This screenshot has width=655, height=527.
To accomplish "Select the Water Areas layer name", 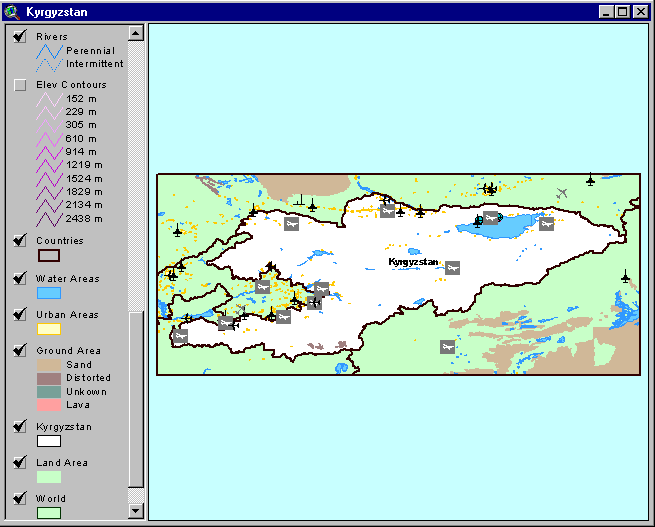I will click(x=68, y=279).
